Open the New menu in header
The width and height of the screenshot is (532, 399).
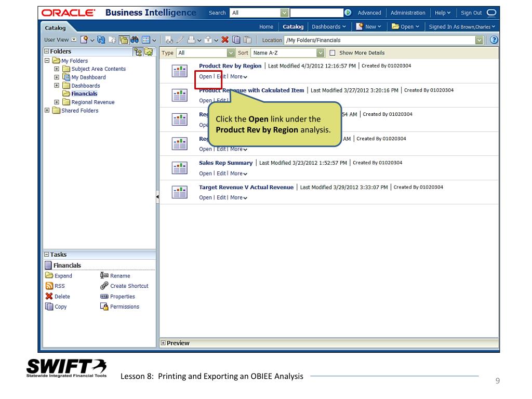click(369, 26)
